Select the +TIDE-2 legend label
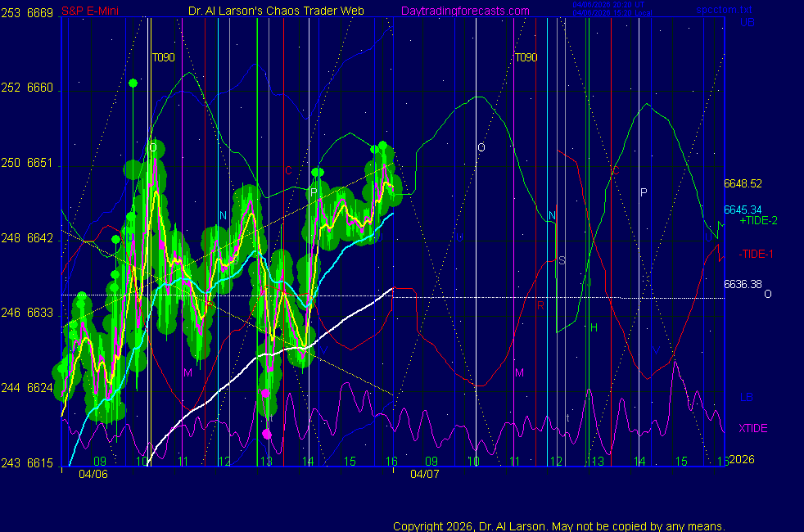The height and width of the screenshot is (532, 804). click(x=758, y=221)
